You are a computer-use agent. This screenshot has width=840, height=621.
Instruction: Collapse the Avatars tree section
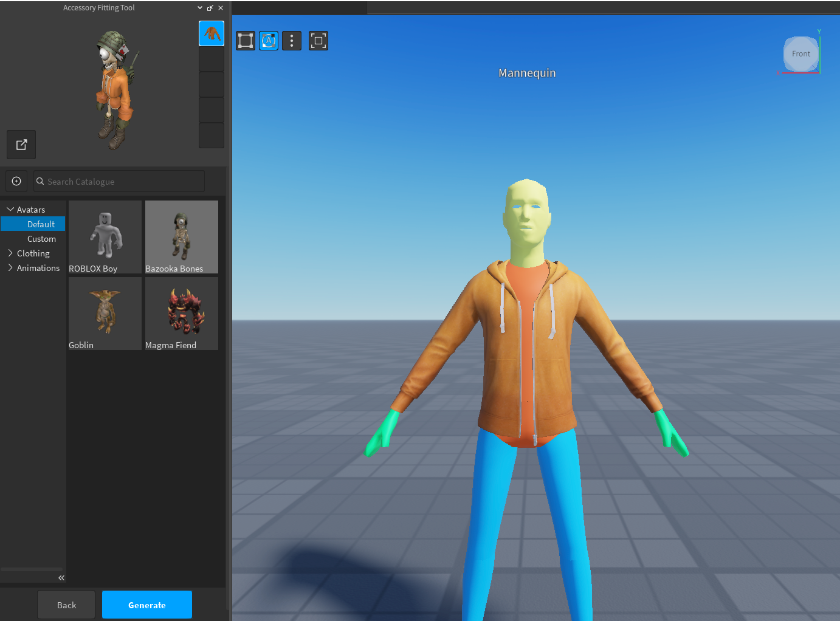pos(10,210)
